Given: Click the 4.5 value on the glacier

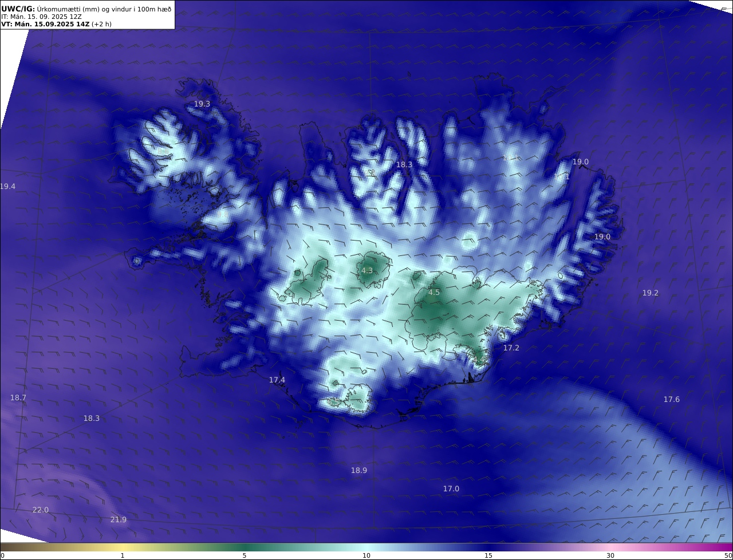Looking at the screenshot, I should 434,292.
